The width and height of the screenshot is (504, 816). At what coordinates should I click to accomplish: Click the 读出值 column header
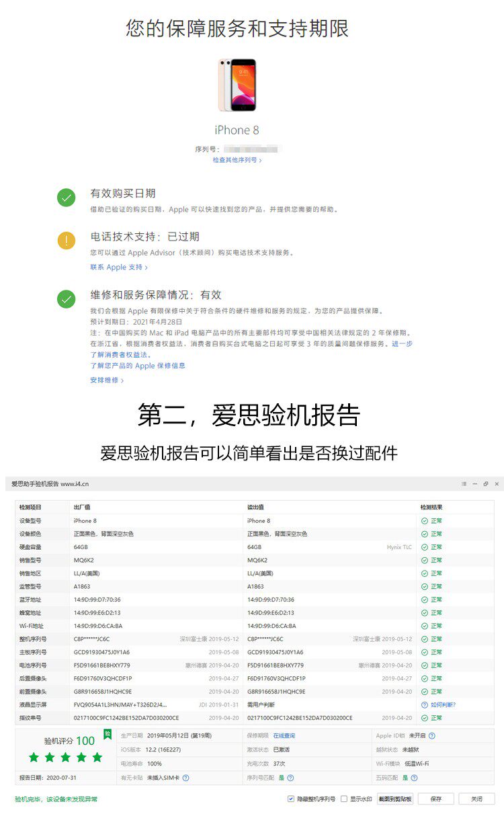(x=256, y=507)
